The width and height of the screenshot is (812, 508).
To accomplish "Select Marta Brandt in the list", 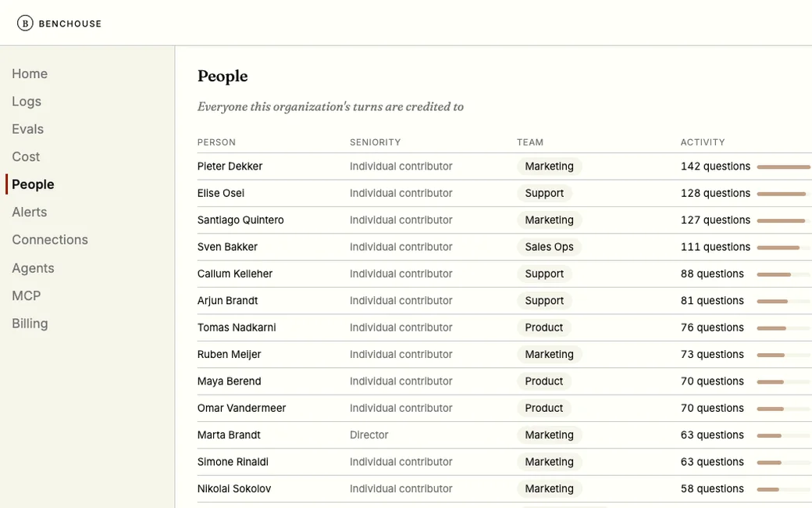I will point(228,435).
